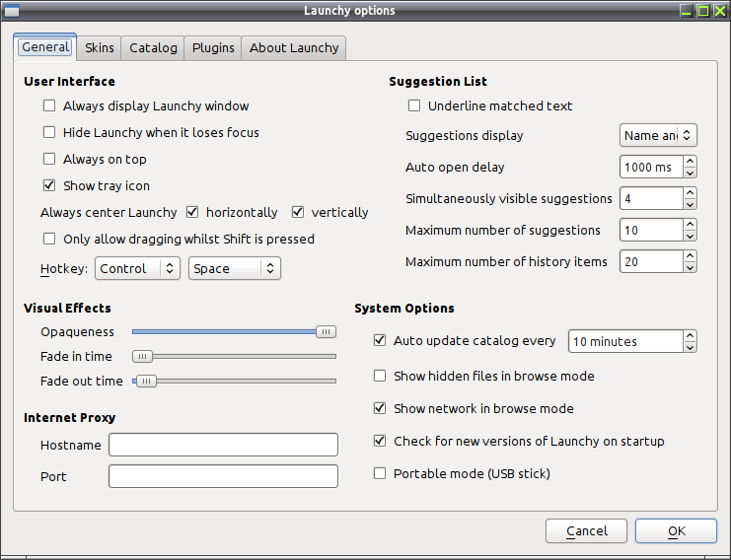Open the Space hotkey key dropdown

click(235, 268)
